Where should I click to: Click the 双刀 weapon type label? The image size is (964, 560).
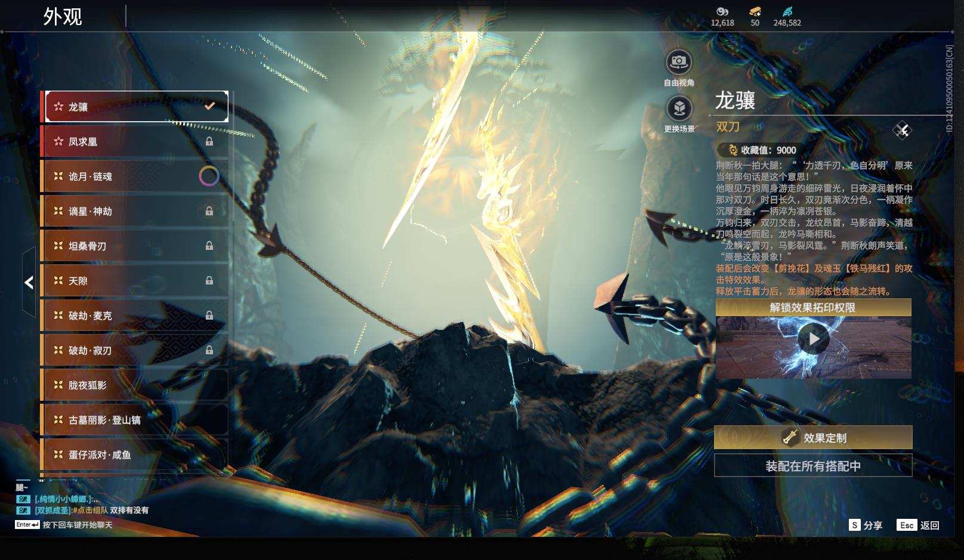[x=728, y=126]
